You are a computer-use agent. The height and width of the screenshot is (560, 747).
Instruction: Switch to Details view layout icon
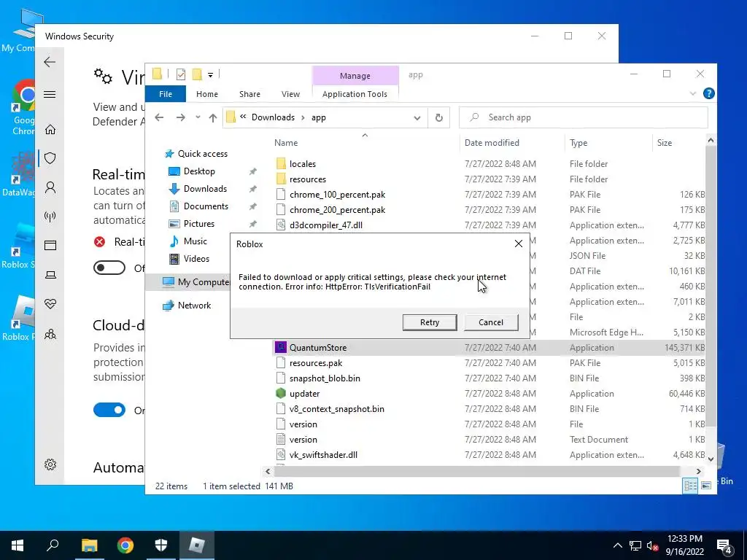point(690,486)
